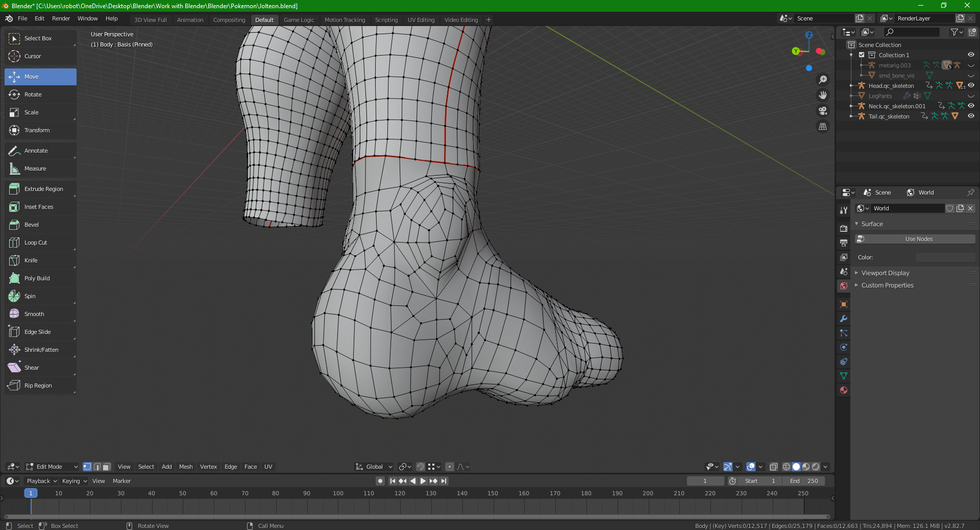Activate the Annotate tool
980x530 pixels.
point(40,151)
